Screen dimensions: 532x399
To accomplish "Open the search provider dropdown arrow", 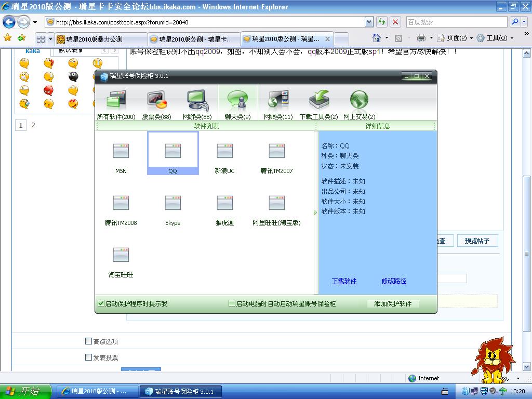I will pos(524,22).
